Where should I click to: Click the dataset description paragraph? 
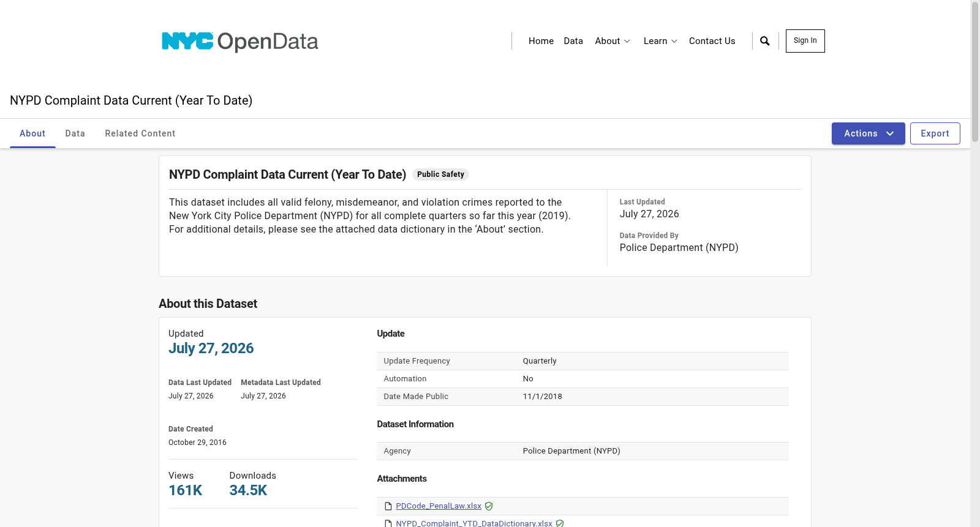(x=370, y=216)
